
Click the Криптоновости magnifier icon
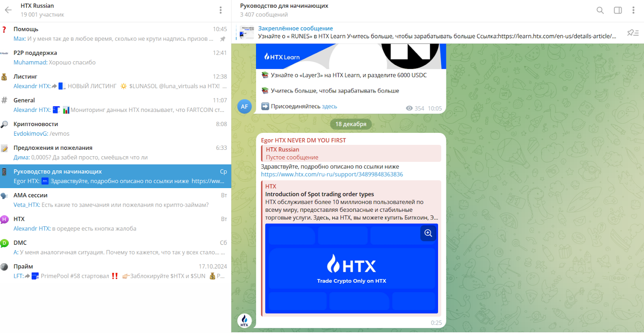point(4,124)
